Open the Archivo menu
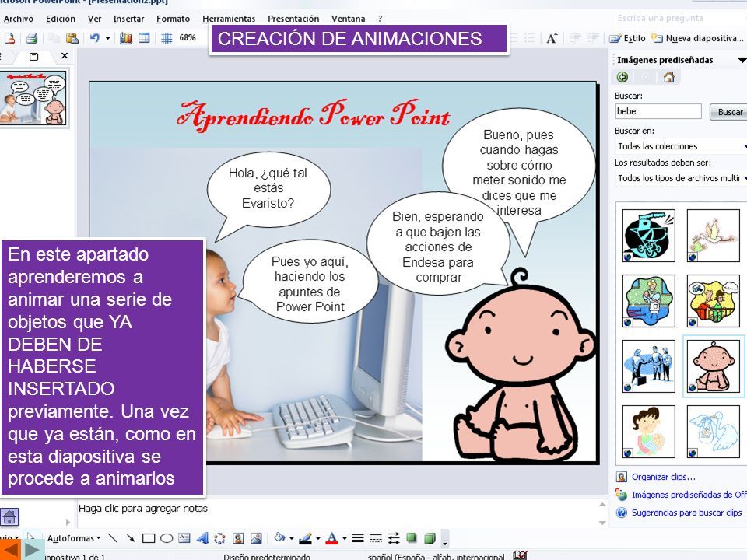 [x=18, y=19]
